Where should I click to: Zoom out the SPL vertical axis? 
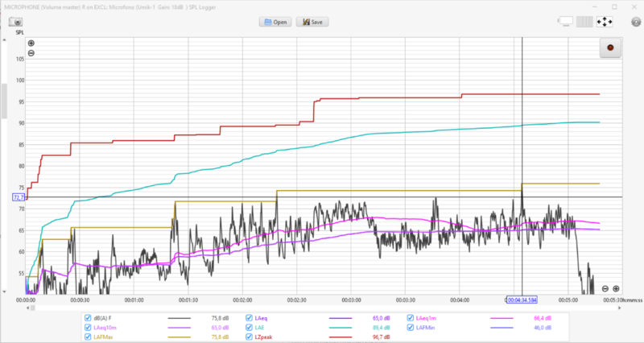click(x=31, y=53)
